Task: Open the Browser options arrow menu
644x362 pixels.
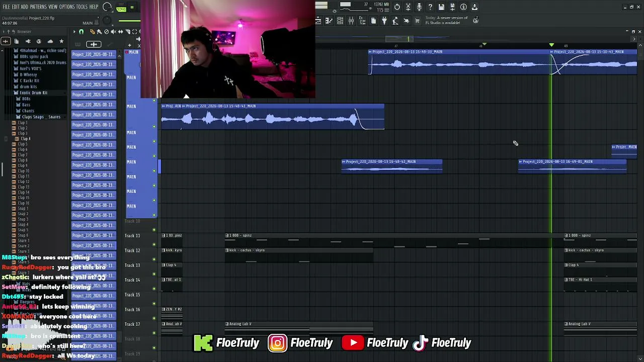Action: (x=3, y=32)
